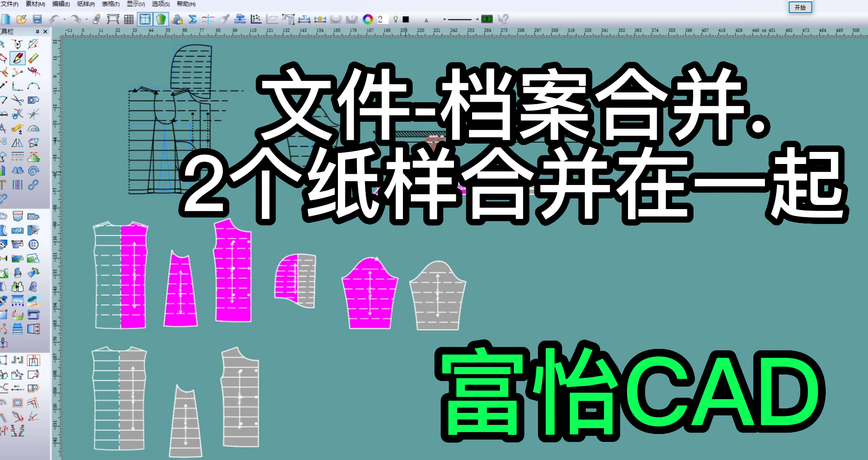868x460 pixels.
Task: Select the red knot thread tool
Action: click(33, 72)
